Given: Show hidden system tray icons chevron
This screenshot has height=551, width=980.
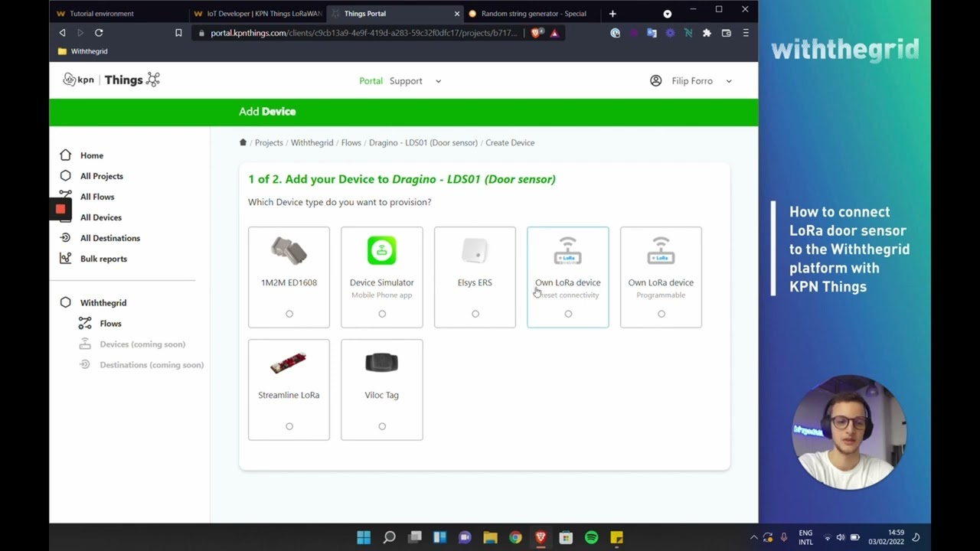Looking at the screenshot, I should tap(753, 537).
